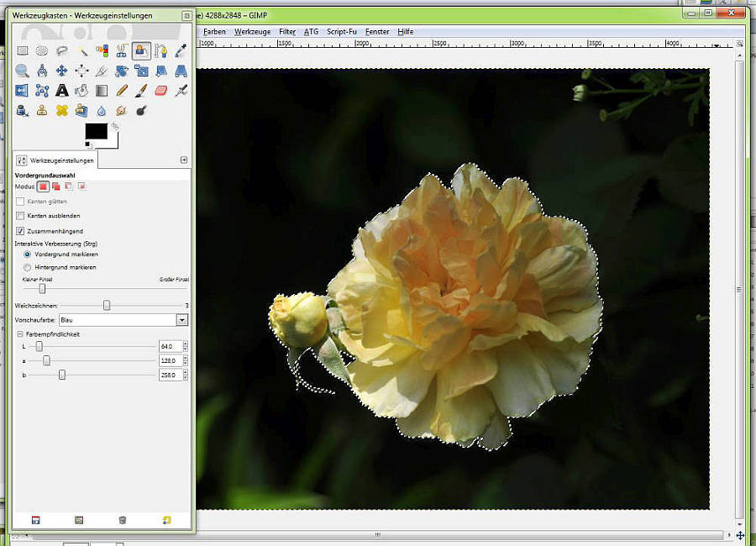The image size is (756, 546).
Task: Select the Fuzzy Select magic wand tool
Action: pos(82,50)
